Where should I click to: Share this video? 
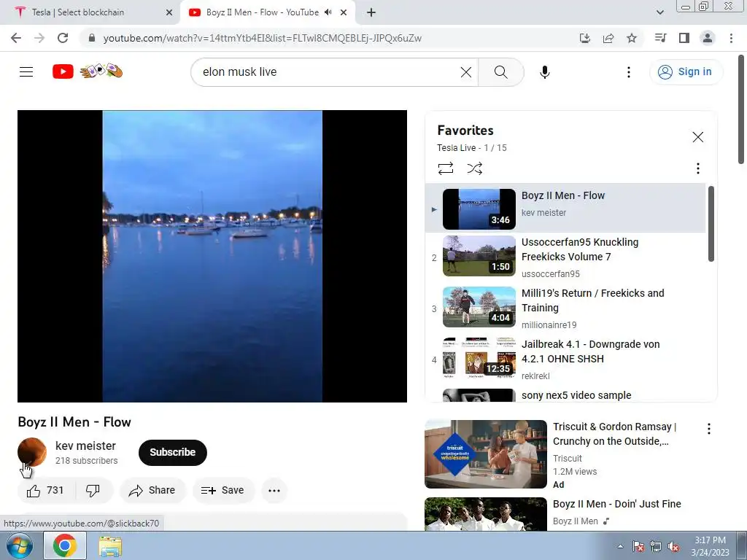coord(152,491)
